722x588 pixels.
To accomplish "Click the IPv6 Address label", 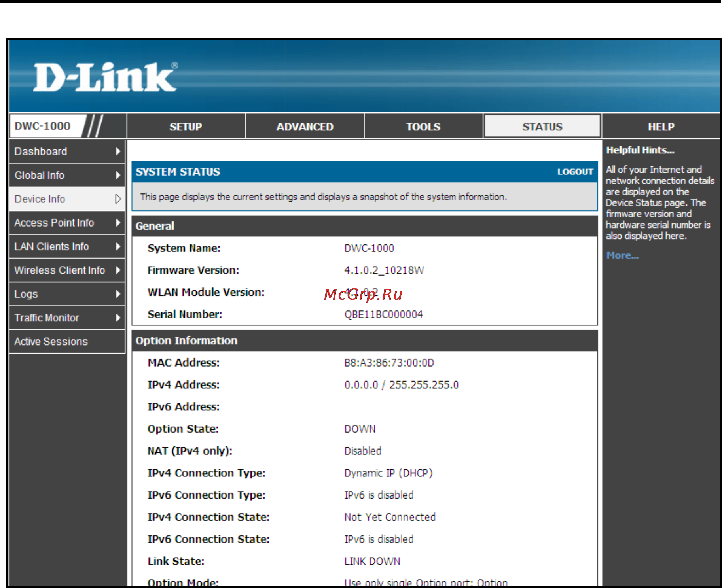I will [x=183, y=407].
